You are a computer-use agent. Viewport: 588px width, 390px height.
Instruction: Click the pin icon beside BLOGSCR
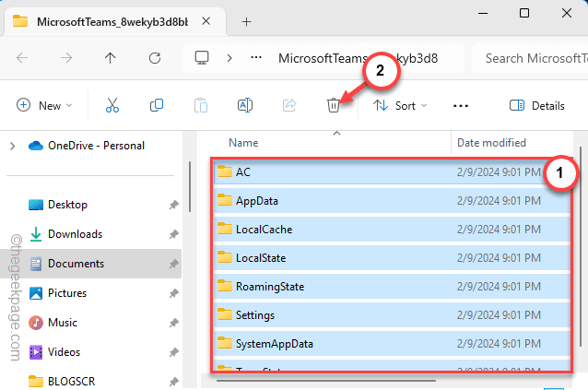(x=173, y=382)
